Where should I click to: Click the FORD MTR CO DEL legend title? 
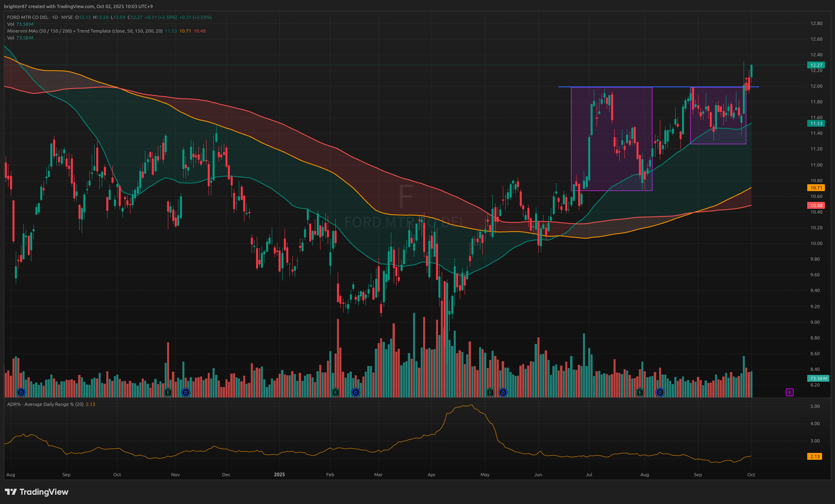(x=27, y=17)
